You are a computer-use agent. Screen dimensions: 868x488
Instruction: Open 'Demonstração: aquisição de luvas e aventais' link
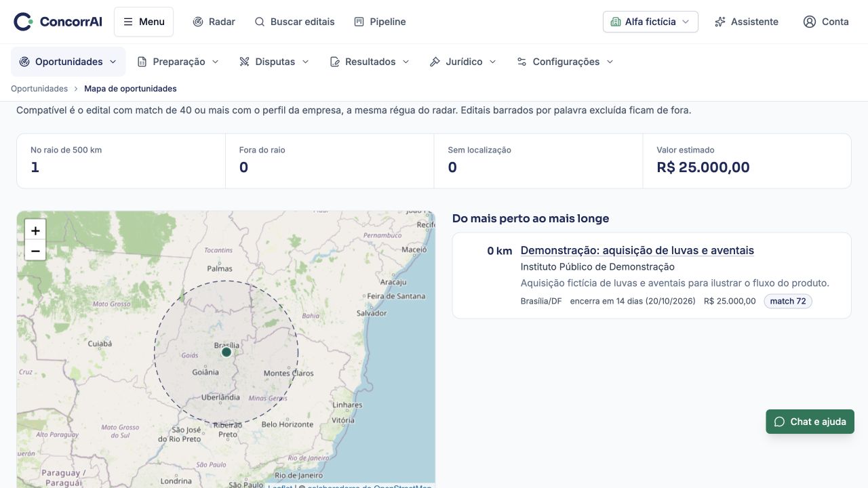[x=637, y=251]
